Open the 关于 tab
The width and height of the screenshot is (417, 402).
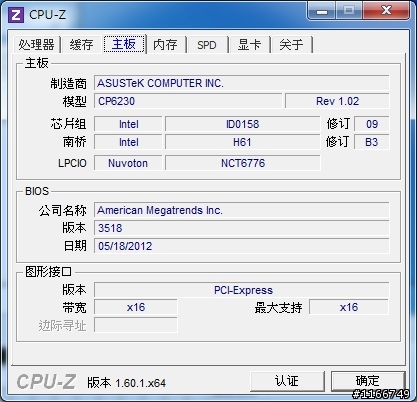tap(291, 45)
